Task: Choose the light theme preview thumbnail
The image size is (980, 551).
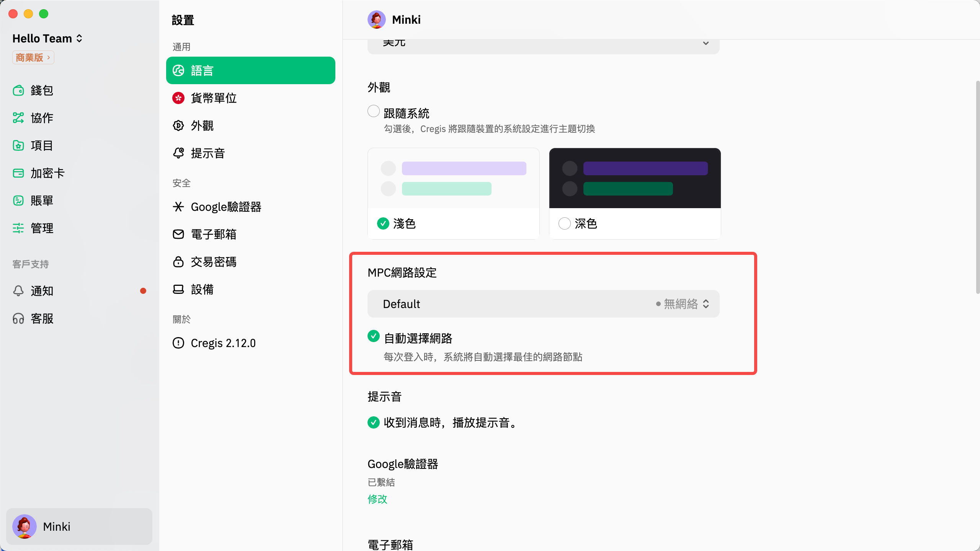Action: (x=453, y=178)
